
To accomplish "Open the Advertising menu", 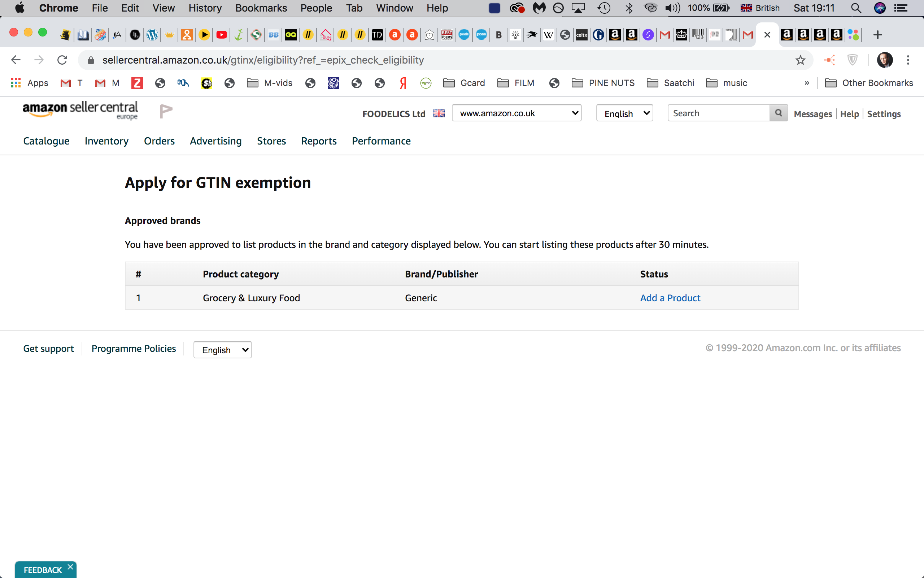I will [x=216, y=141].
